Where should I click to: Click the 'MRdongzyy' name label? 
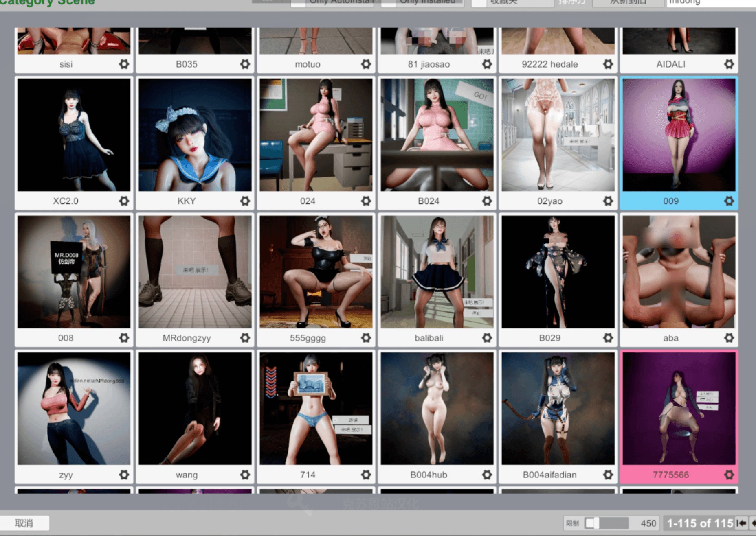coord(187,338)
